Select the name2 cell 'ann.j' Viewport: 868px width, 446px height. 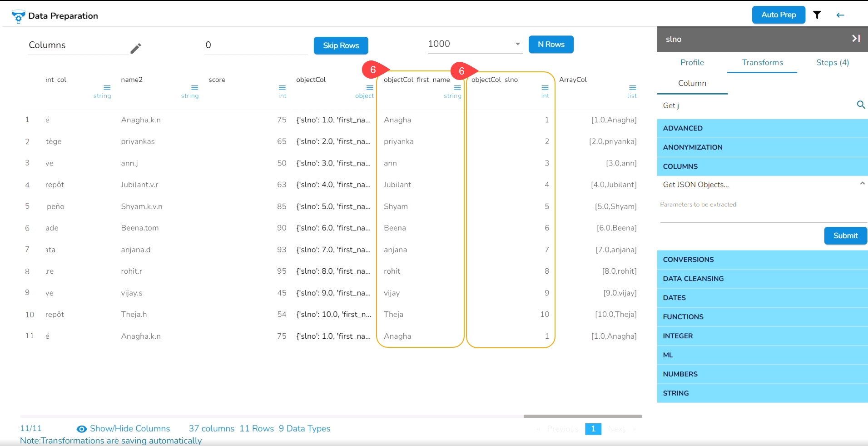[129, 163]
